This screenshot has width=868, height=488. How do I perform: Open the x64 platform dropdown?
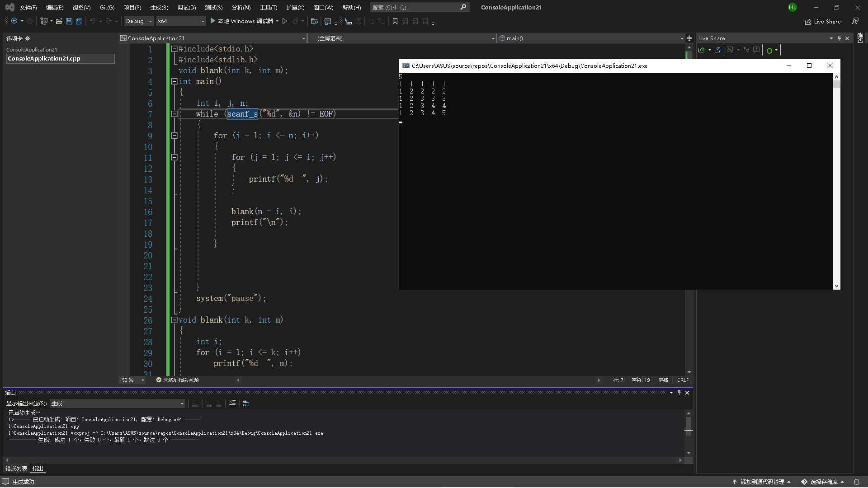point(181,21)
